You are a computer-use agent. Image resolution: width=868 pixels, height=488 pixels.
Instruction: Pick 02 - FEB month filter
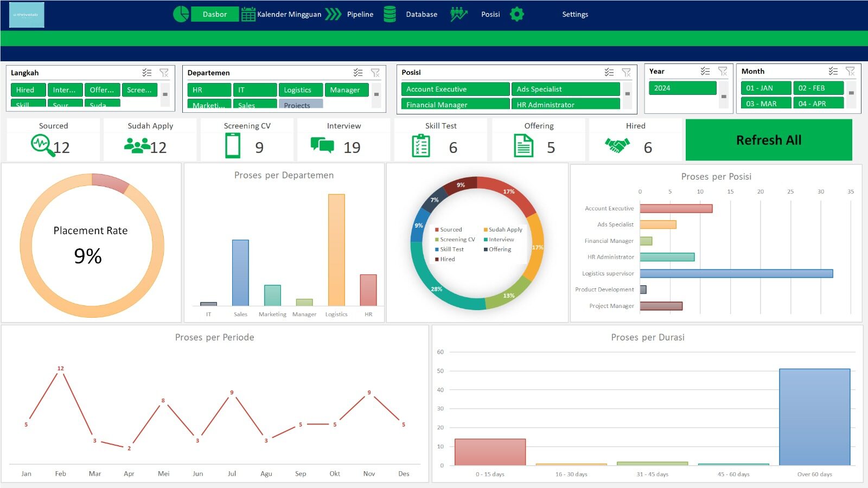[818, 88]
